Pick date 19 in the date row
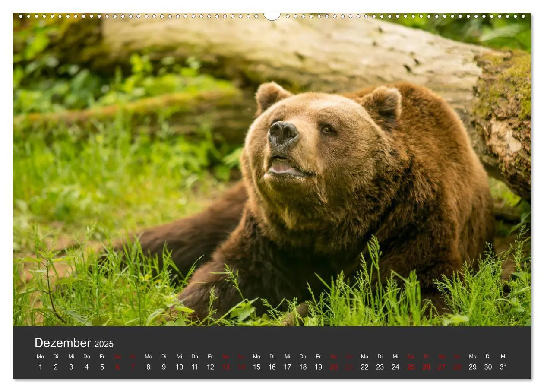The height and width of the screenshot is (392, 544). 318,367
